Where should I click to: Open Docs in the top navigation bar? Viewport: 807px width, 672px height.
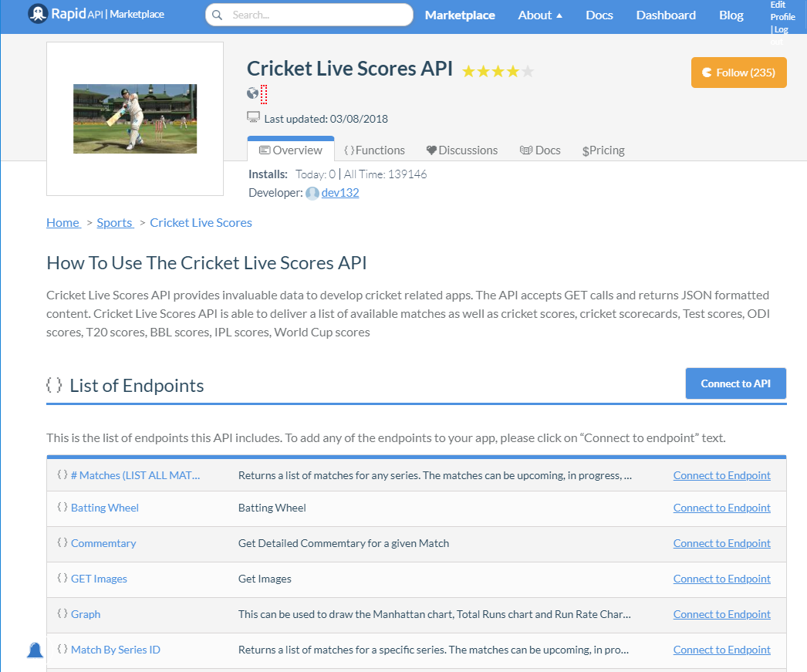click(x=599, y=15)
